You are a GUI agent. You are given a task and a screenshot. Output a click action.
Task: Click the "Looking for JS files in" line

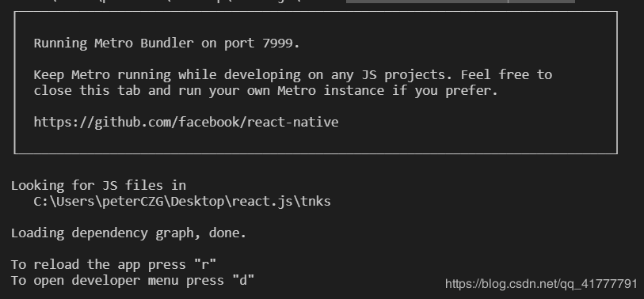pos(98,185)
